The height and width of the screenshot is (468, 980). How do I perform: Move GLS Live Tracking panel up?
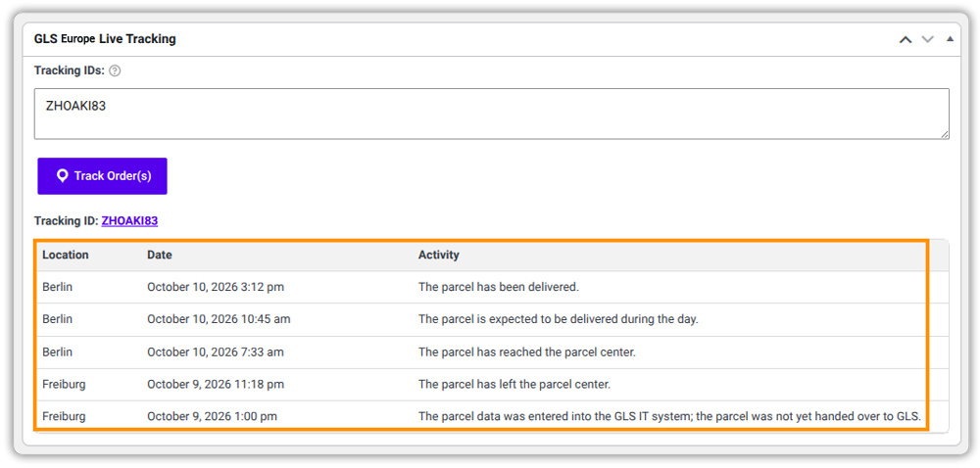pyautogui.click(x=905, y=39)
